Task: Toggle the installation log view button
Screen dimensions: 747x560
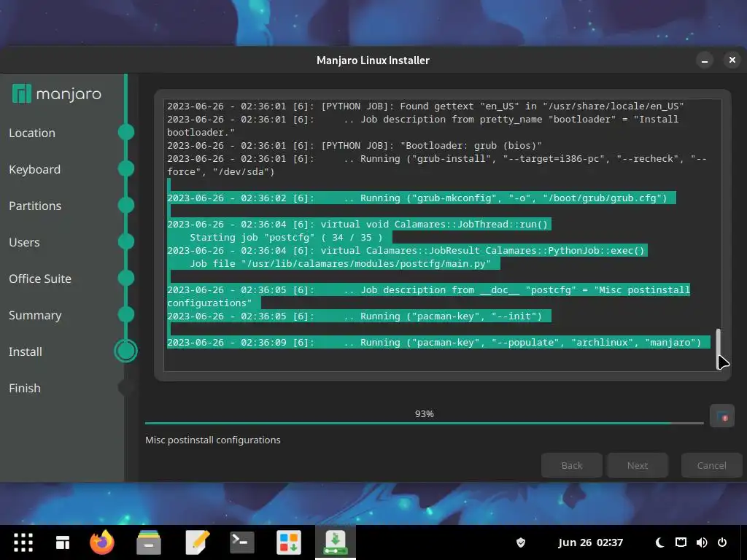Action: [721, 416]
